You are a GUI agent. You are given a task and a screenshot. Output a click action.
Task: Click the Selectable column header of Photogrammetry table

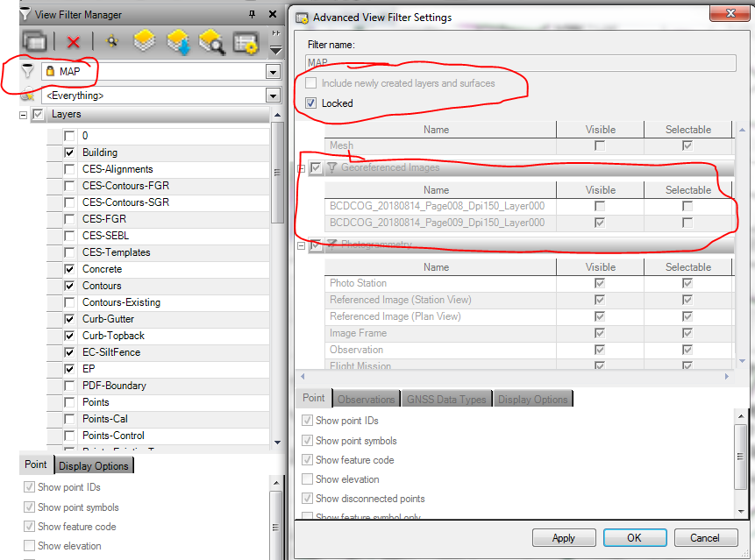[688, 267]
